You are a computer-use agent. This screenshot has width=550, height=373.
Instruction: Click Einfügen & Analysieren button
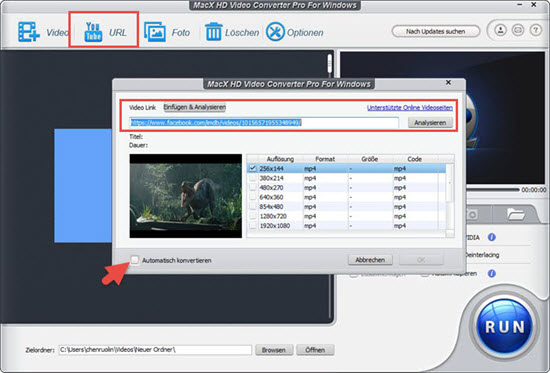pos(195,107)
